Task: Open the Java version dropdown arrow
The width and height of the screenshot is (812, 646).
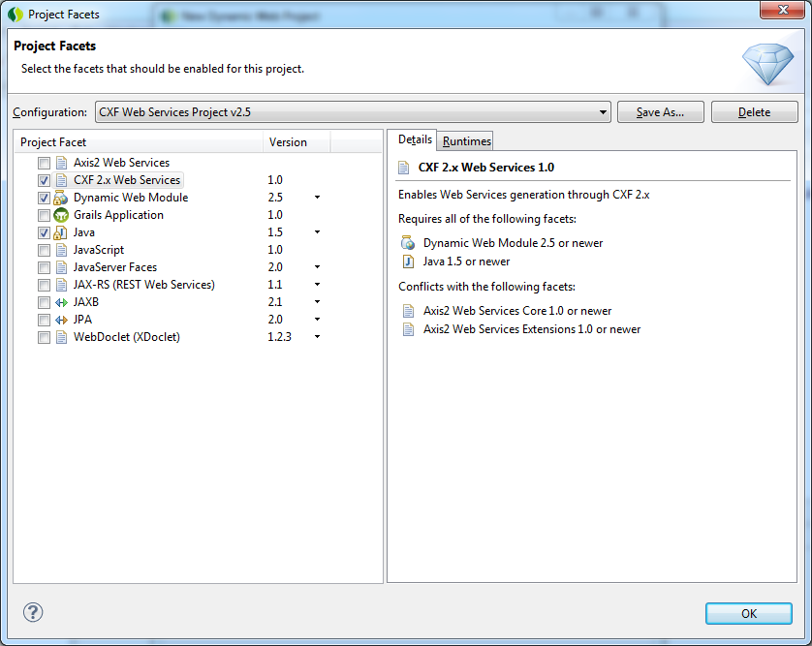Action: (318, 231)
